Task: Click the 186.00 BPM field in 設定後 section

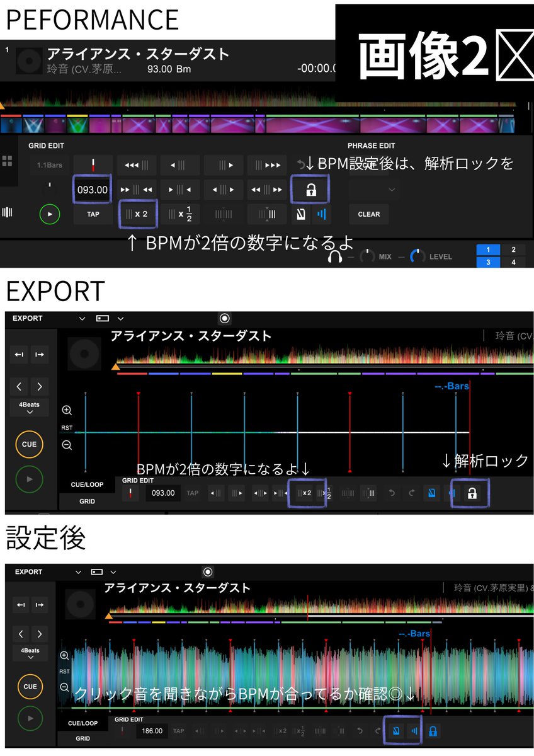Action: [152, 731]
